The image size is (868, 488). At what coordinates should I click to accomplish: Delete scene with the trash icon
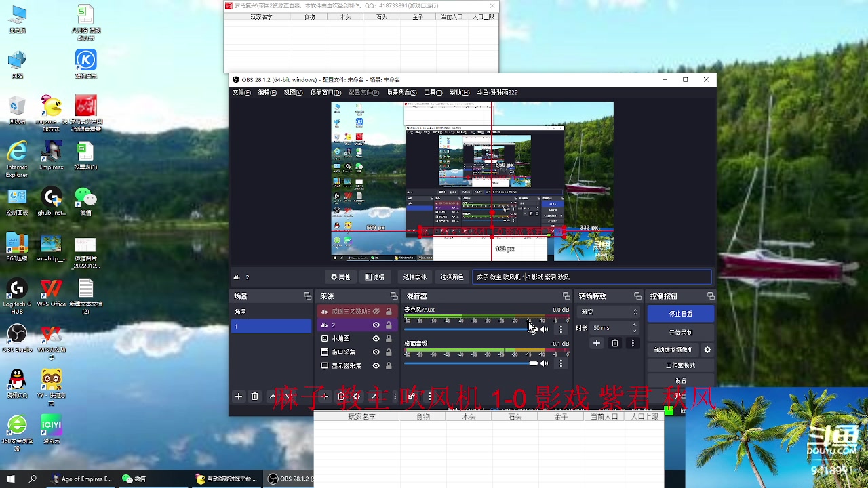coord(255,396)
